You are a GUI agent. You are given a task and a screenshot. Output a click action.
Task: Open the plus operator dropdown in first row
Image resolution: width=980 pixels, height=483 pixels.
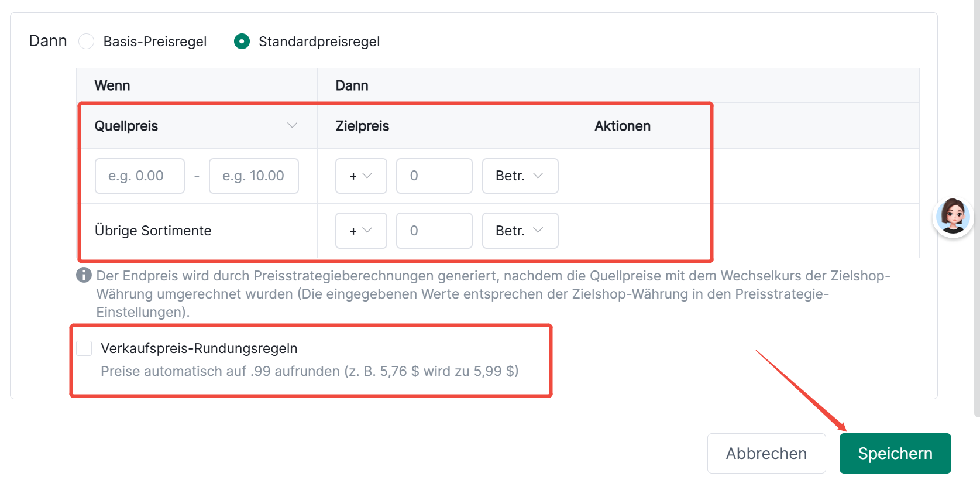point(361,176)
